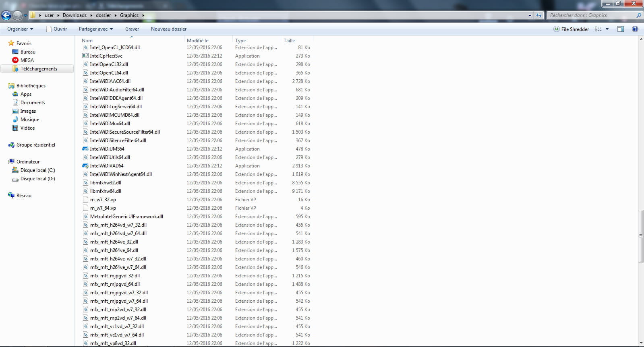644x347 pixels.
Task: Click the File Shredder toolbar button
Action: [571, 29]
